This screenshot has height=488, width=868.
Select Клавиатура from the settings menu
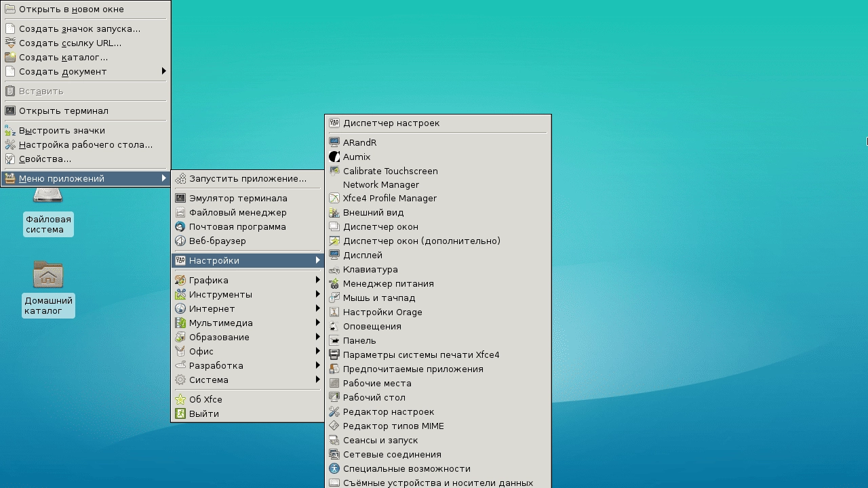coord(370,269)
